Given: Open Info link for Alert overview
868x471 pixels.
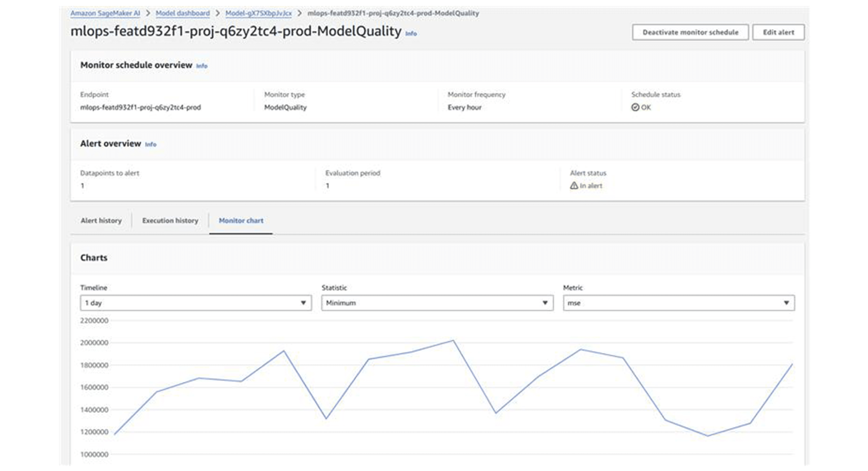Looking at the screenshot, I should [151, 144].
